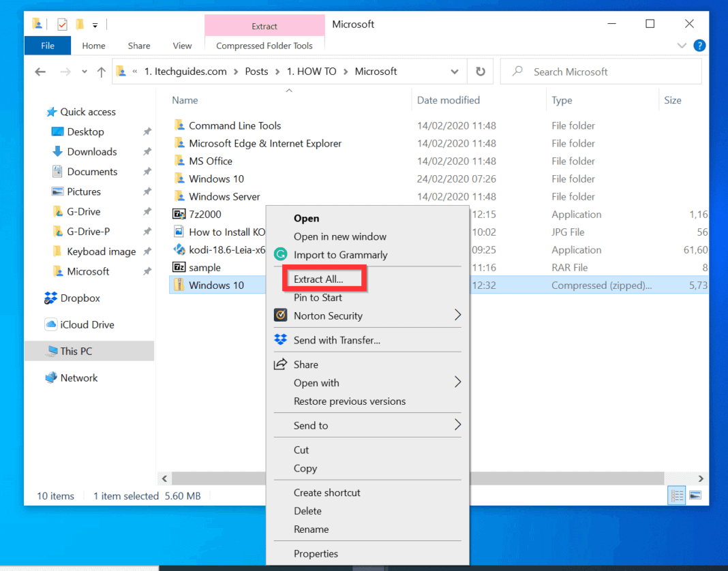Click the New folder quick access icon

pyautogui.click(x=80, y=24)
